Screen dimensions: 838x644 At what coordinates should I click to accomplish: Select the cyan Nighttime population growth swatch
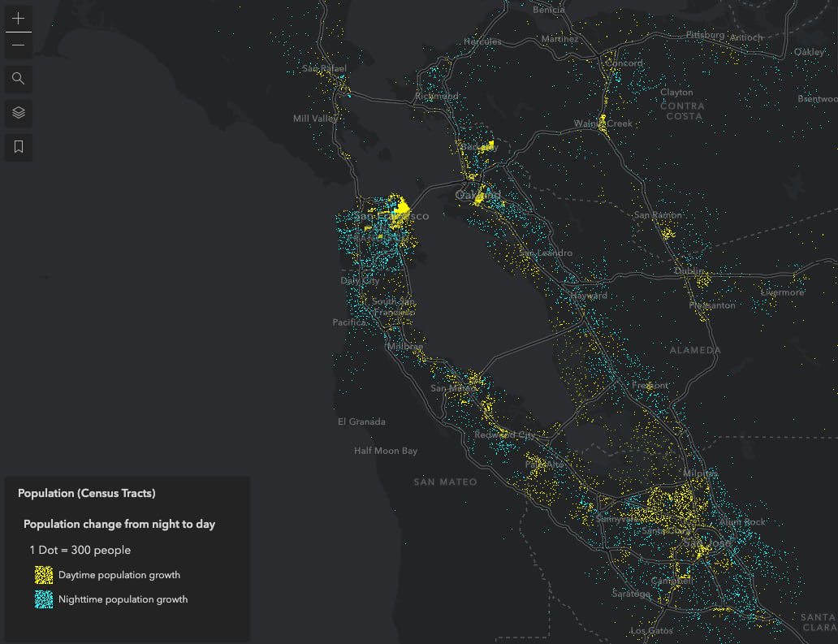point(43,599)
